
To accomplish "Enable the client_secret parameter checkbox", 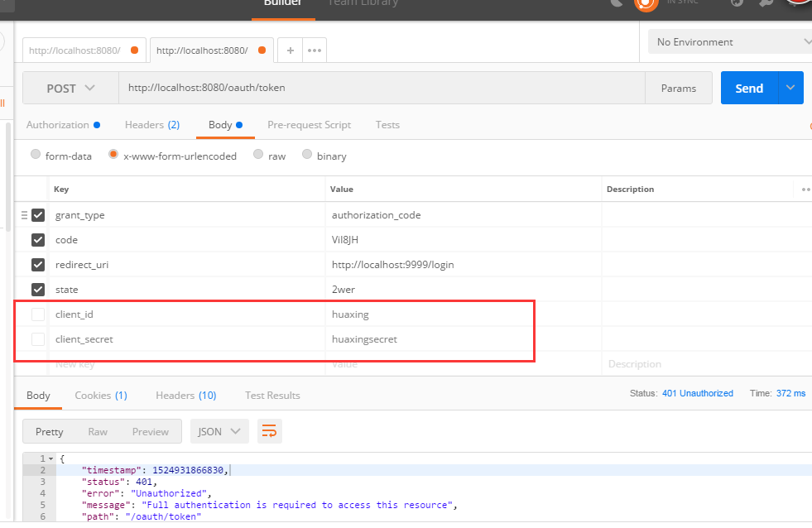I will pos(38,339).
